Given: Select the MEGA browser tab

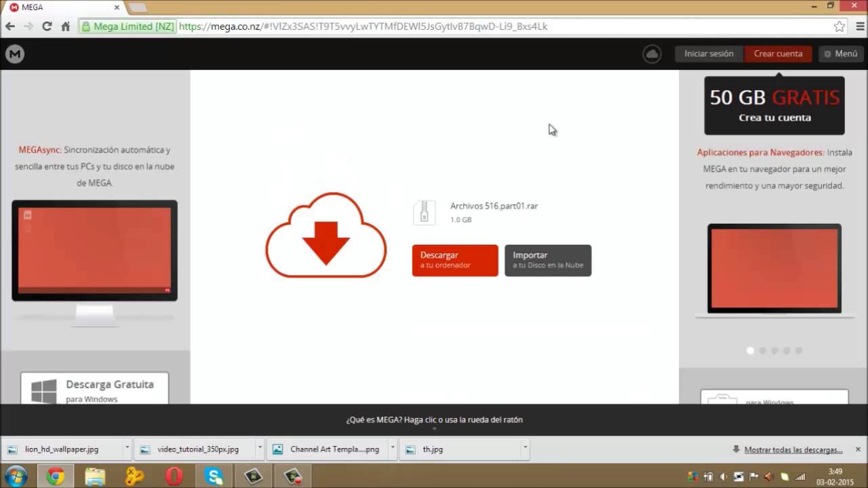Looking at the screenshot, I should (x=64, y=7).
